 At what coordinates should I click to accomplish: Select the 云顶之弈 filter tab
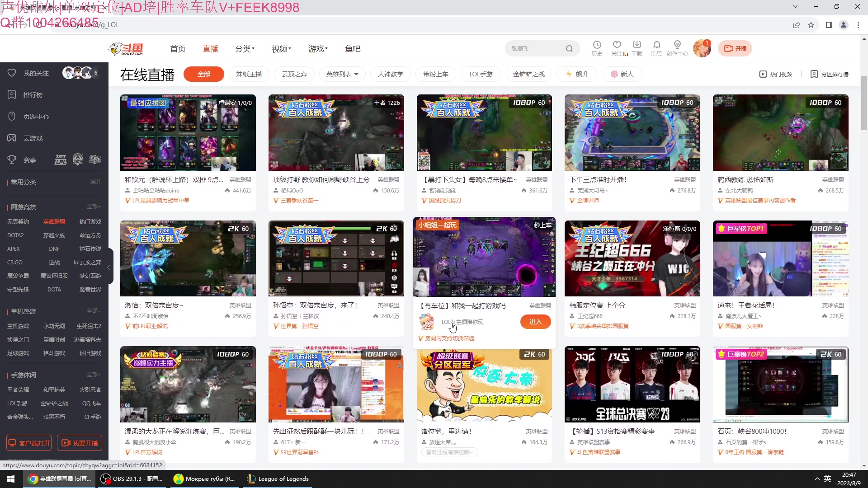[x=294, y=74]
